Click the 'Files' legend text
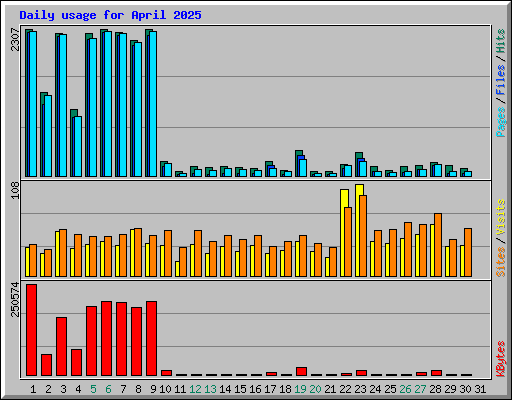512x400 pixels. [501, 79]
